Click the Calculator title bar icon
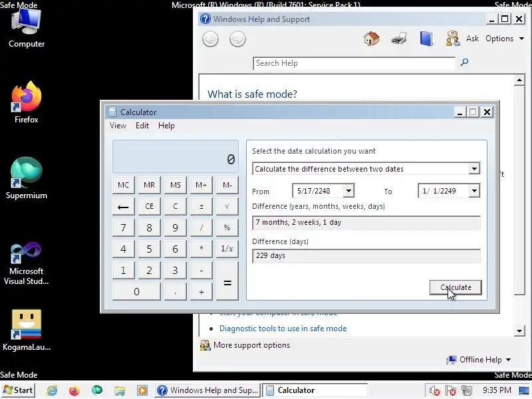Viewport: 532px width, 399px height. 112,112
